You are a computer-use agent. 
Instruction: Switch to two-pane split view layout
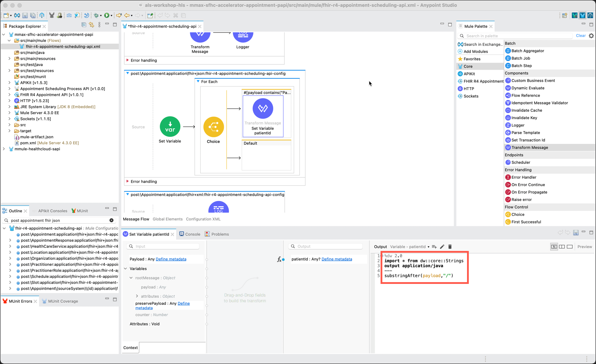(562, 247)
